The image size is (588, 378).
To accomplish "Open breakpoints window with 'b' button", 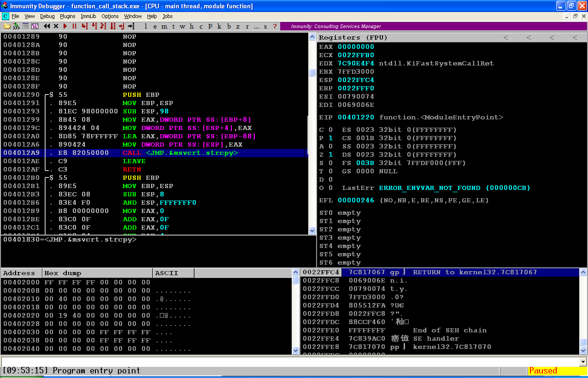I will click(229, 26).
